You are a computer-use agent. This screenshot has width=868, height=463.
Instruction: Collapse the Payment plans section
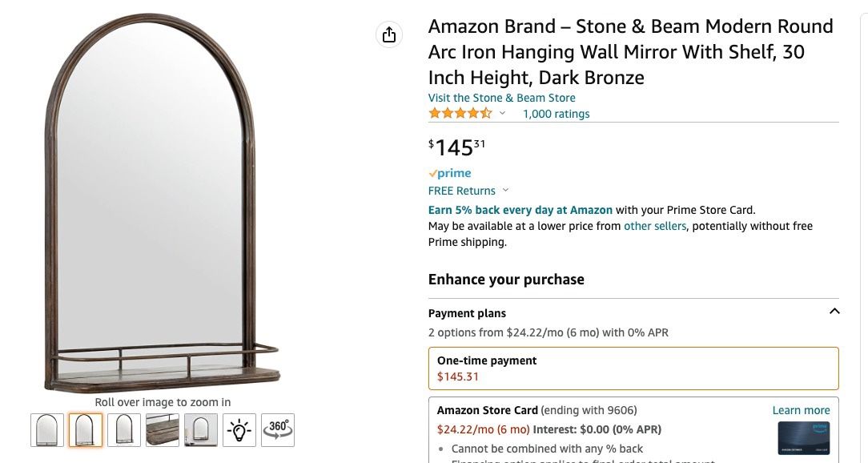(x=835, y=311)
